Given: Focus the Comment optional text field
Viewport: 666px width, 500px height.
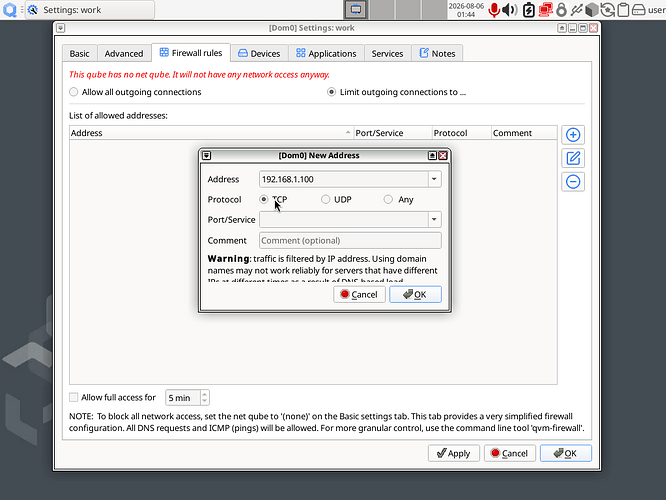Looking at the screenshot, I should [350, 240].
